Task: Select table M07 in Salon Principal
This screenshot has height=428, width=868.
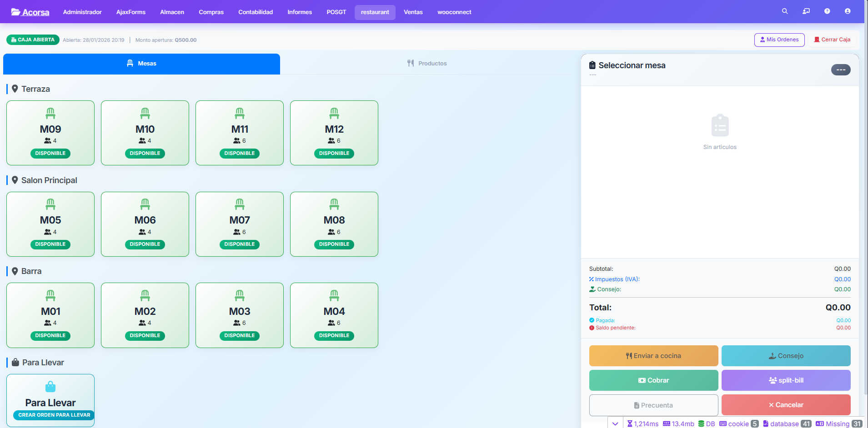Action: pos(240,224)
